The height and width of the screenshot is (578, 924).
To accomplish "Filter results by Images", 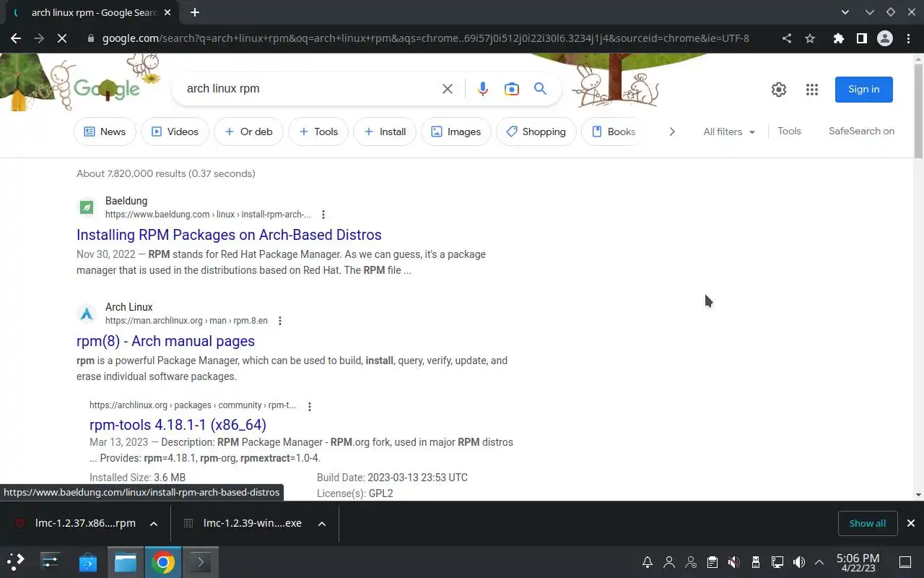I will (456, 131).
